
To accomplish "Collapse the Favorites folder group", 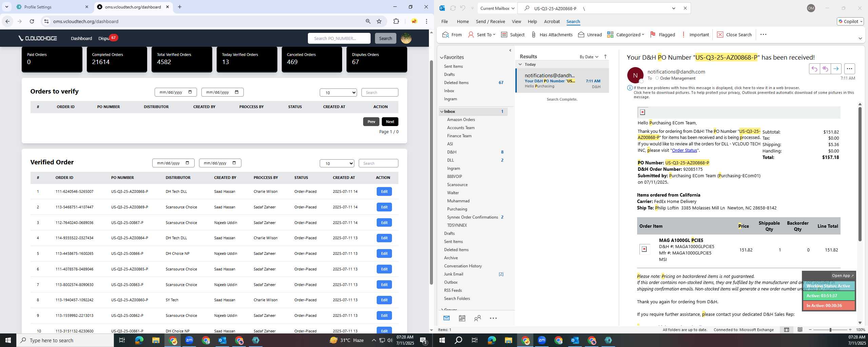I will [x=442, y=58].
